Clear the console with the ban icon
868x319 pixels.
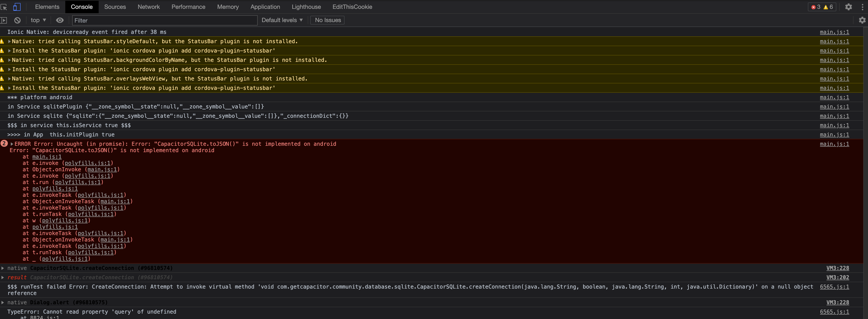tap(17, 20)
